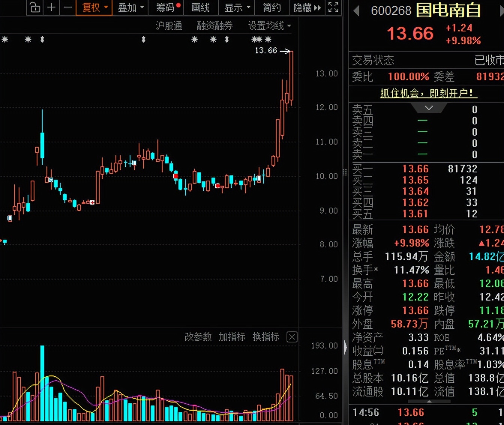The image size is (504, 425).
Task: Zoom in chart with plus icon
Action: 51,7
